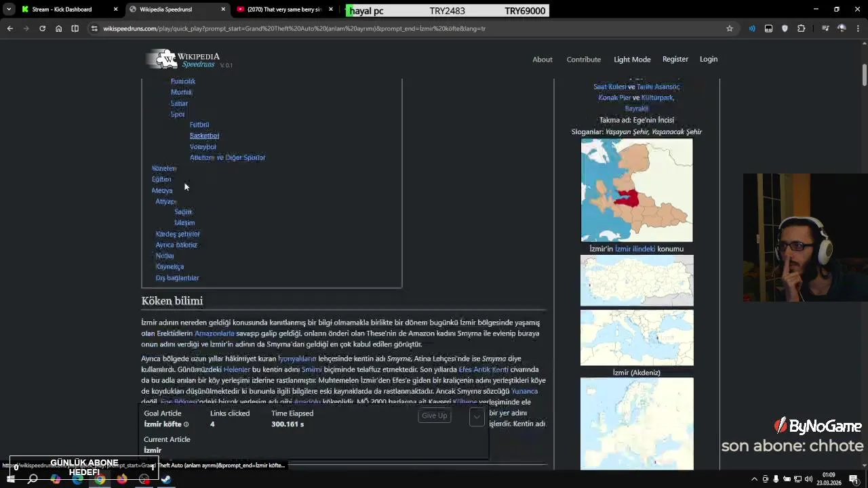This screenshot has height=488, width=868.
Task: Follow the Helenler link
Action: click(237, 369)
